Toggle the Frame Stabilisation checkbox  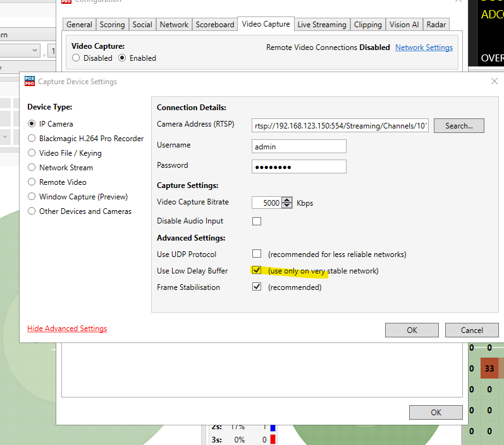(x=257, y=287)
